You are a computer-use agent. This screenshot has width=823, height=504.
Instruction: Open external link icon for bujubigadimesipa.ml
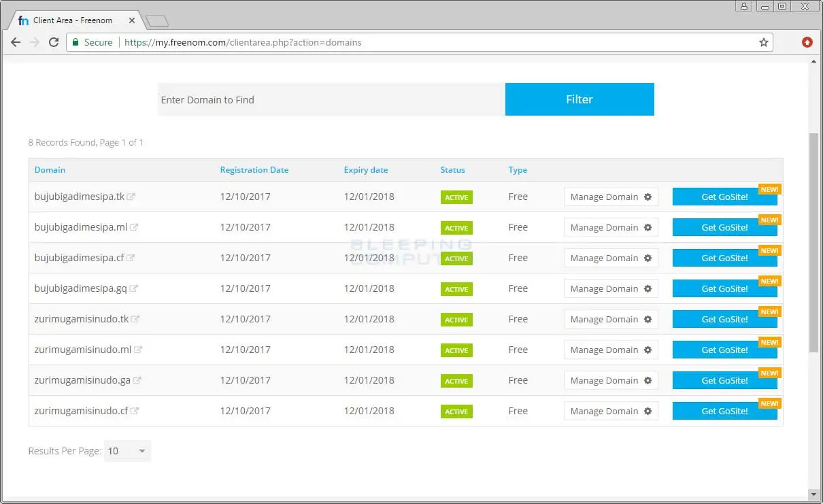134,227
